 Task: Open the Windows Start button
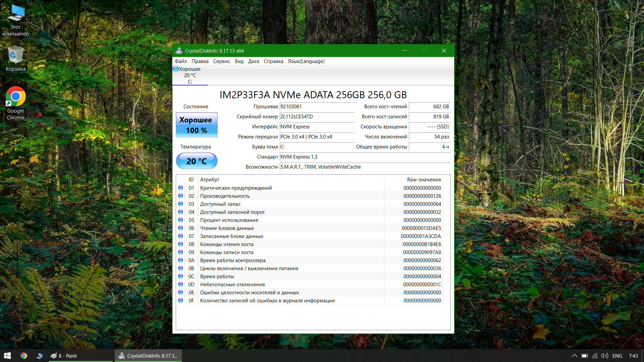point(7,356)
